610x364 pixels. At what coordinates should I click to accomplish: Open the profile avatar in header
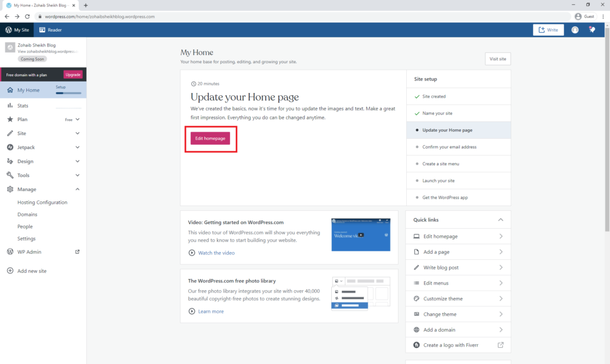[x=575, y=30]
